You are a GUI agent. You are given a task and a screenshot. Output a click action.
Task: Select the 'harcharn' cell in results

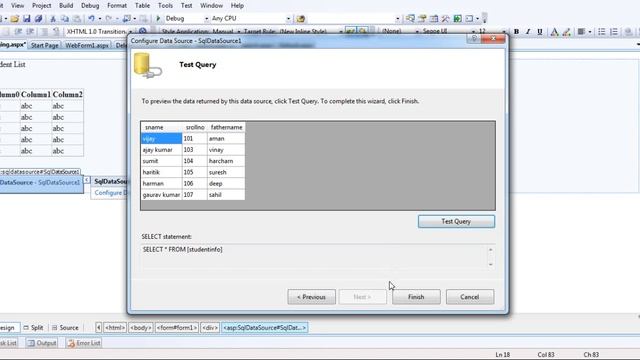tap(226, 161)
